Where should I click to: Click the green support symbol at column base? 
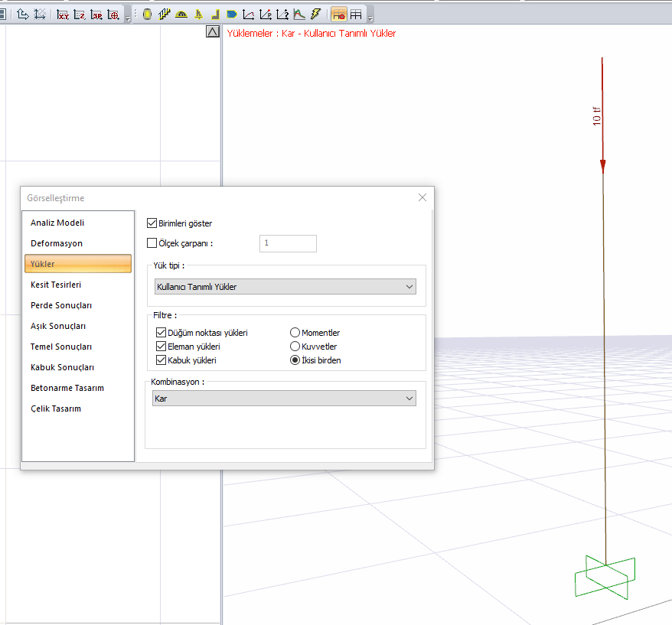(x=605, y=578)
